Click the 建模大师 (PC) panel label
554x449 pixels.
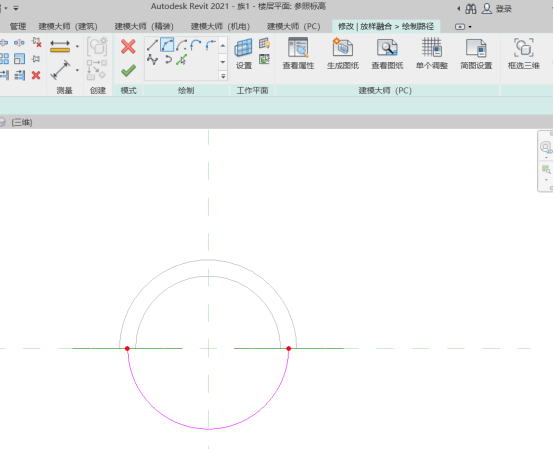[385, 90]
